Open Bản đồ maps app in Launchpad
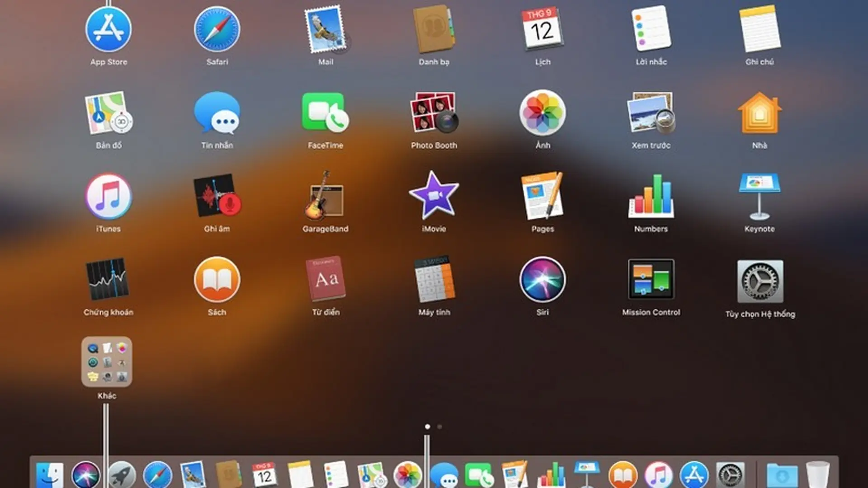The height and width of the screenshot is (488, 868). 108,113
